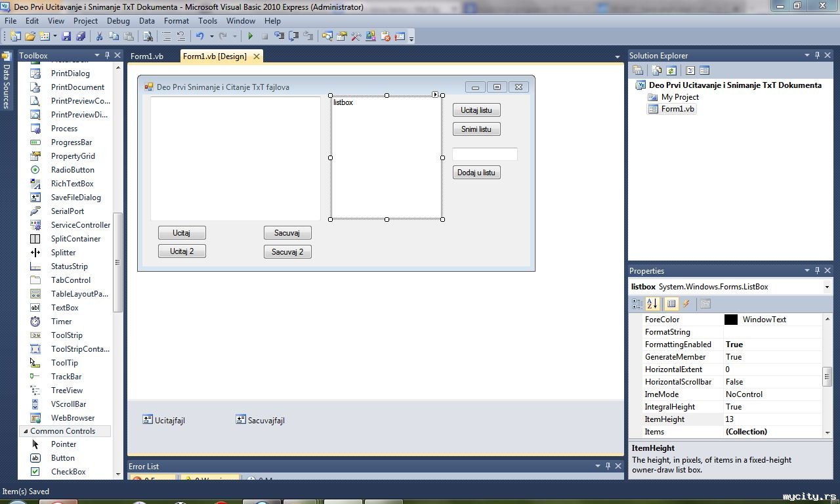Screen dimensions: 840x504
Task: Click View Designer icon in Solution Explorer
Action: click(x=704, y=71)
